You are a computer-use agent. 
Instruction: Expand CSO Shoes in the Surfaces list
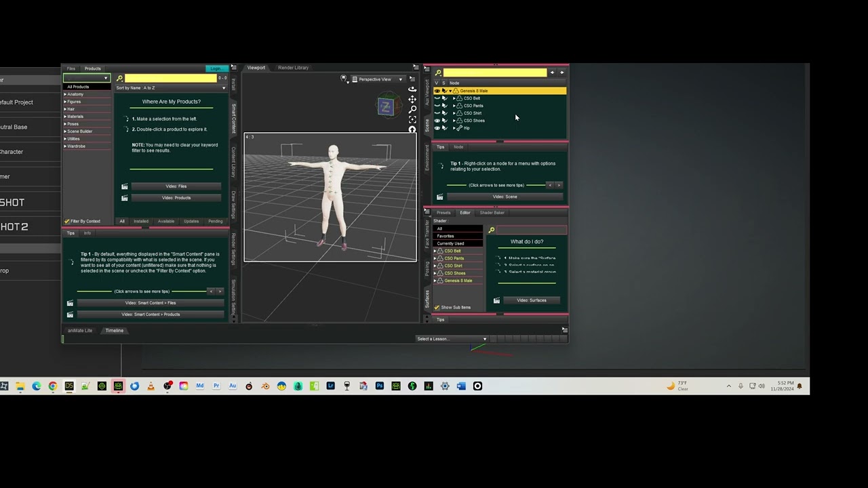435,273
